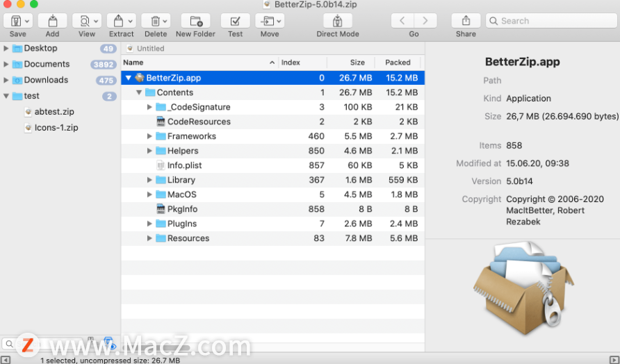Viewport: 620px width, 364px height.
Task: Click the 7.8 MB size of Resources
Action: tap(358, 238)
